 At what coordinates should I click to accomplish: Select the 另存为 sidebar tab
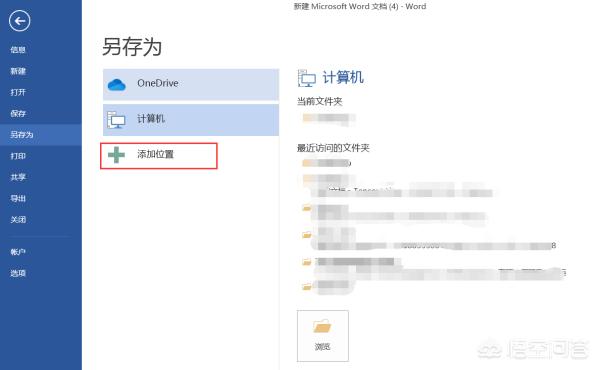pyautogui.click(x=41, y=135)
